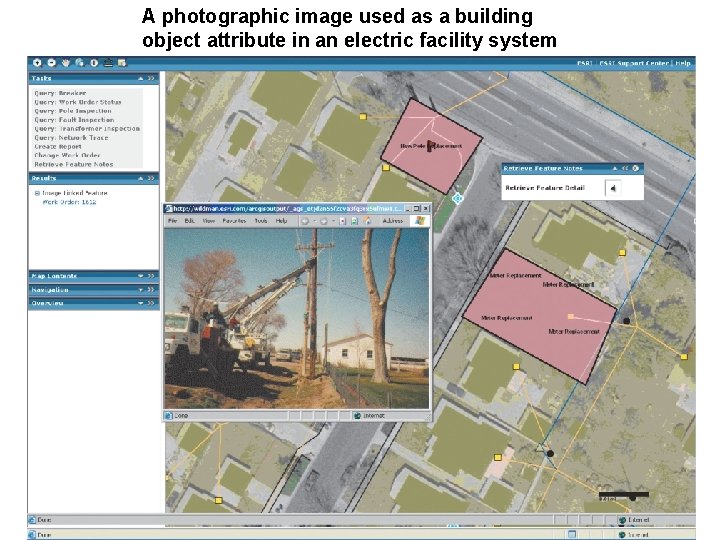This screenshot has height=540, width=720.
Task: Open the Change Work Order task
Action: (67, 155)
